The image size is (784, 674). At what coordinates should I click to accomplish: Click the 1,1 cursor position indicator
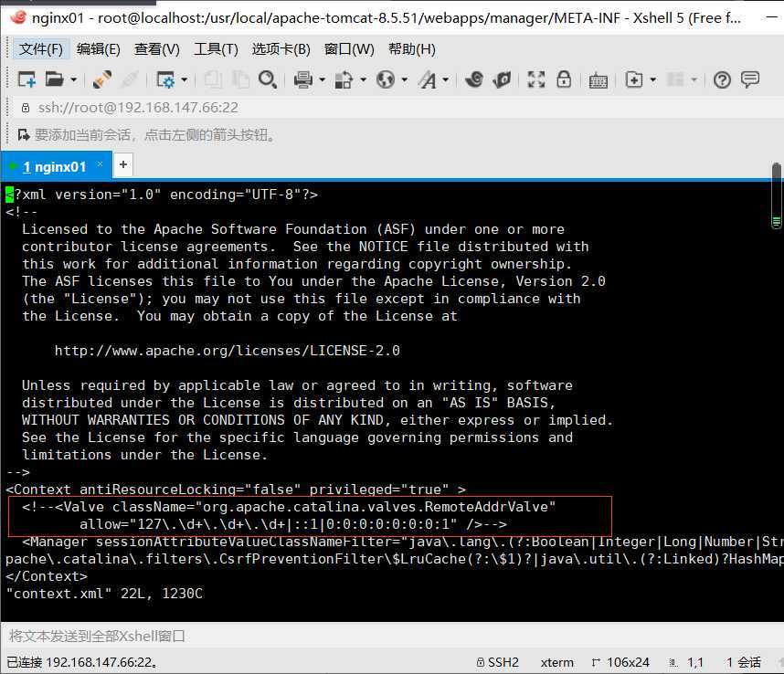[x=686, y=662]
